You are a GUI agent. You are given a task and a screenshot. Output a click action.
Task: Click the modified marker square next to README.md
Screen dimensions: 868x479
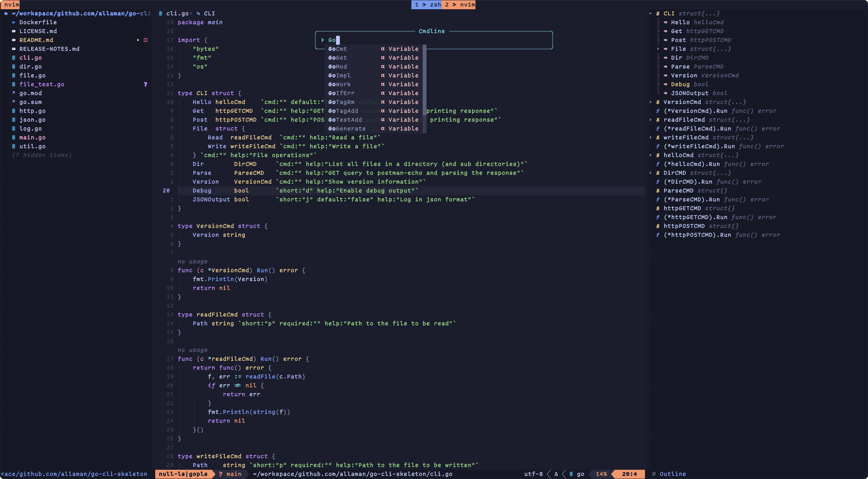(146, 40)
